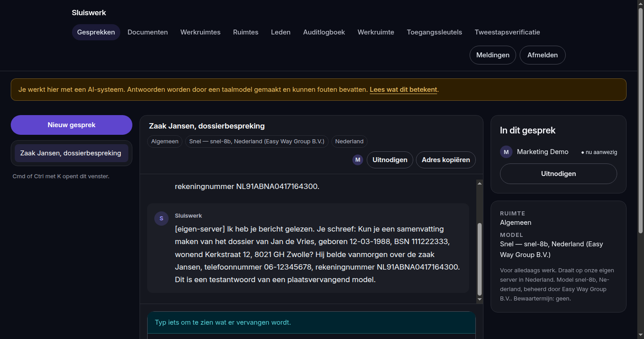
Task: Click the S avatar of the Sluiswerk message
Action: (161, 219)
